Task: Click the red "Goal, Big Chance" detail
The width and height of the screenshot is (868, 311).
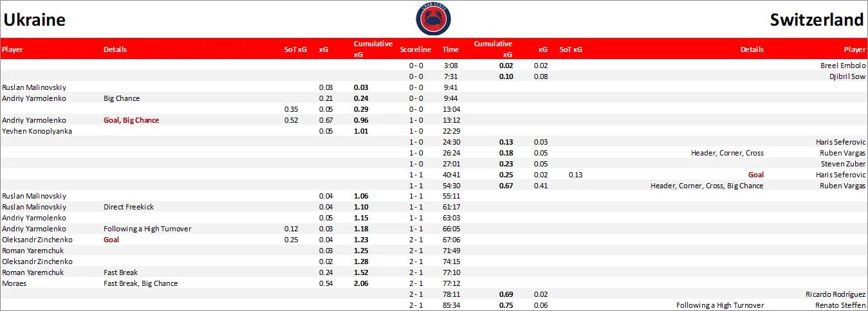Action: (131, 120)
